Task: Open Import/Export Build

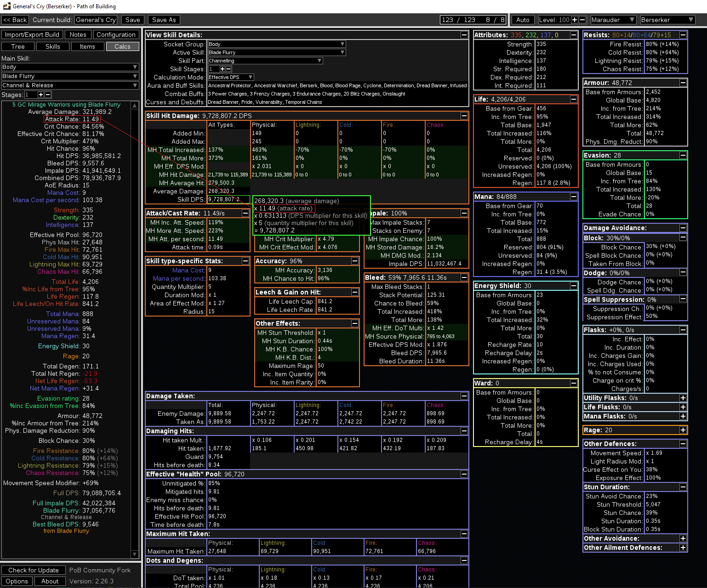Action: pyautogui.click(x=32, y=34)
